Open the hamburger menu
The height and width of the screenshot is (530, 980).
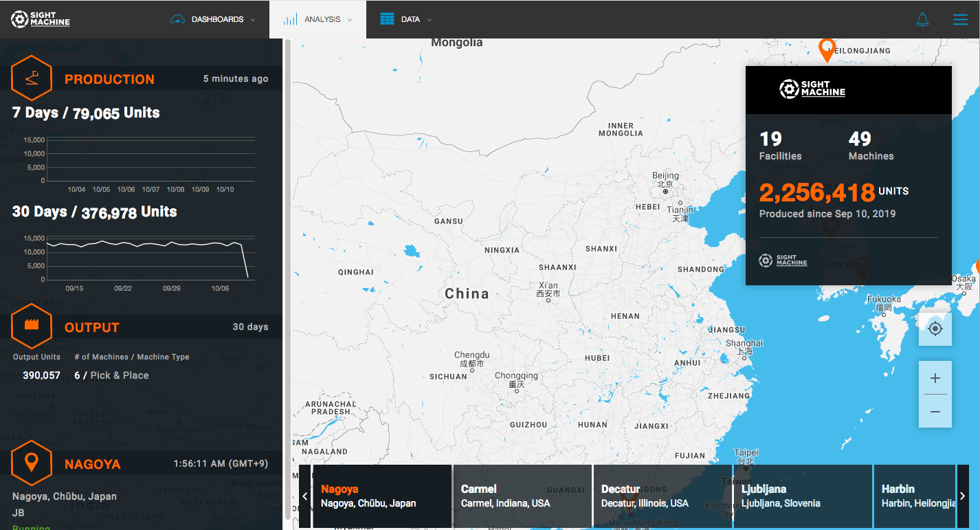[960, 19]
